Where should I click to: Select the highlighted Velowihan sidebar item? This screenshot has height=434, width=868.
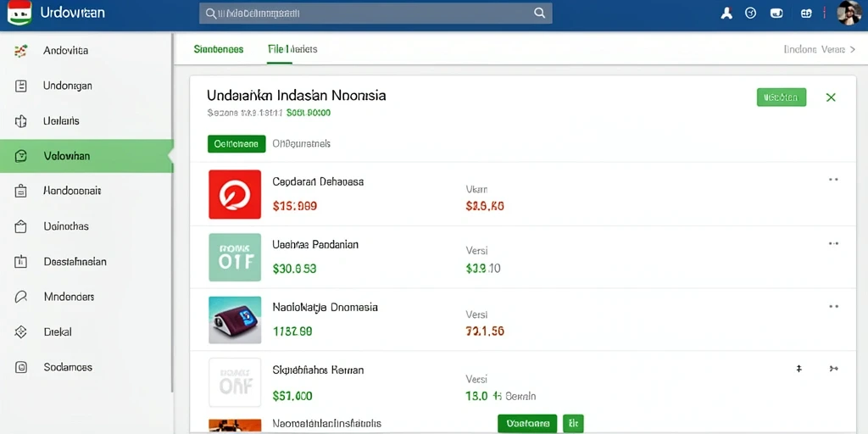(x=86, y=156)
